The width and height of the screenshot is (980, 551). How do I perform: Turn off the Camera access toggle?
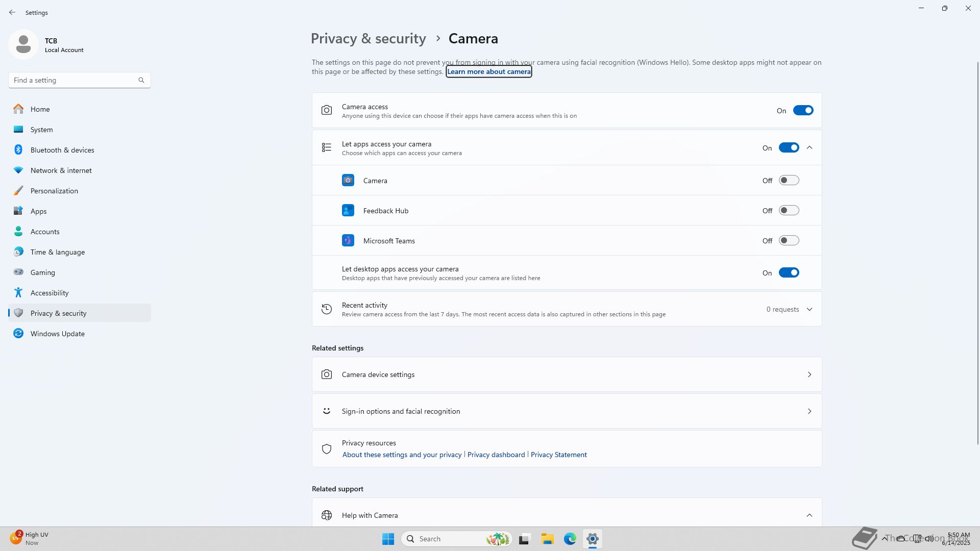coord(802,110)
